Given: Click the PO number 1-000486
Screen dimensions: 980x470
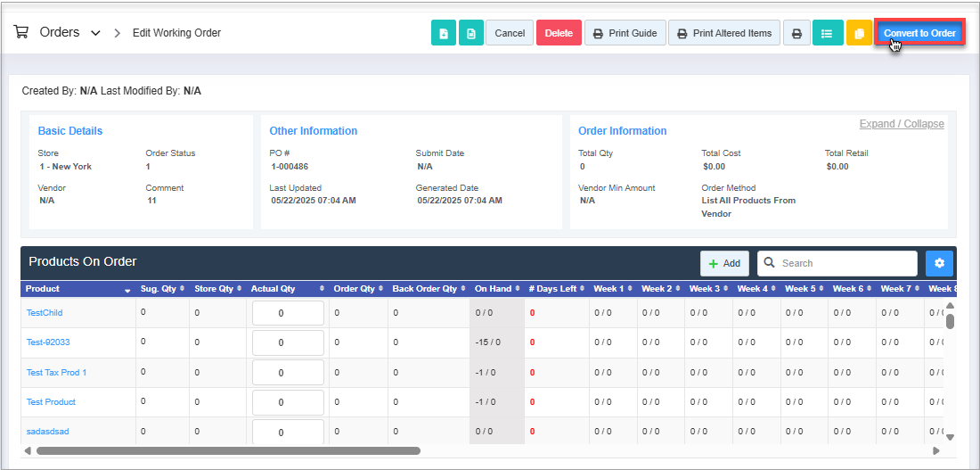Looking at the screenshot, I should point(290,167).
